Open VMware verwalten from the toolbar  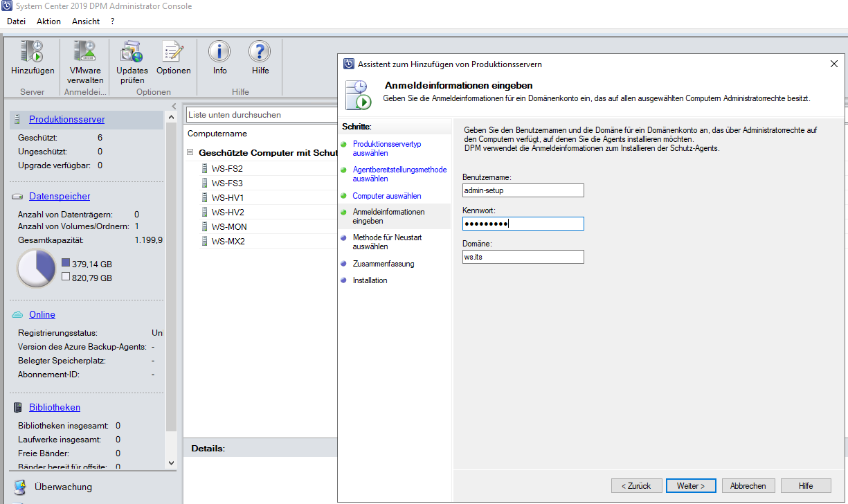point(85,52)
